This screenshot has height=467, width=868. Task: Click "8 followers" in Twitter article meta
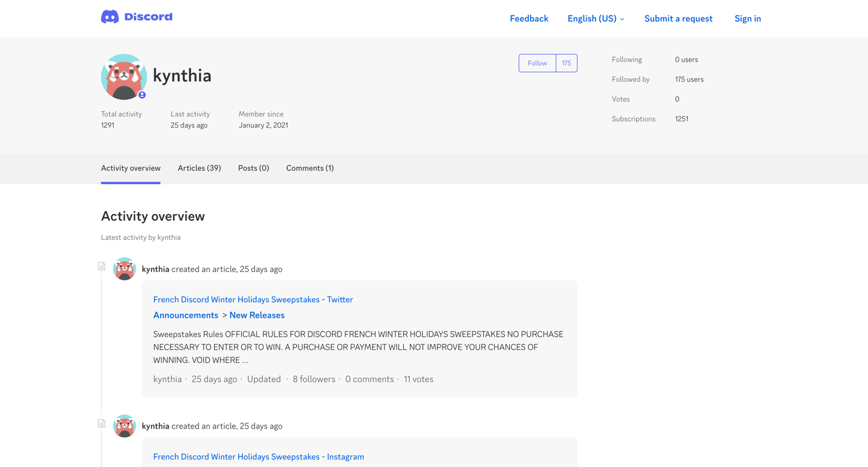pyautogui.click(x=314, y=379)
